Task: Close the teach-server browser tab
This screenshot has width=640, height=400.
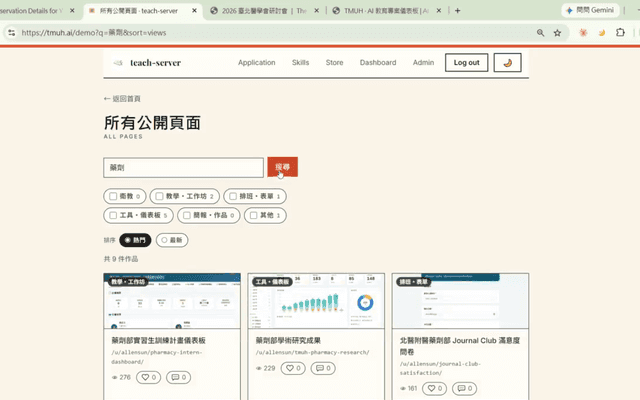Action: coord(194,11)
